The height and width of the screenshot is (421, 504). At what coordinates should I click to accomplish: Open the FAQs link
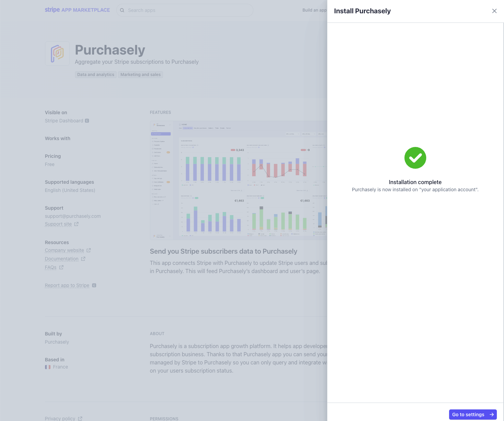click(x=50, y=267)
